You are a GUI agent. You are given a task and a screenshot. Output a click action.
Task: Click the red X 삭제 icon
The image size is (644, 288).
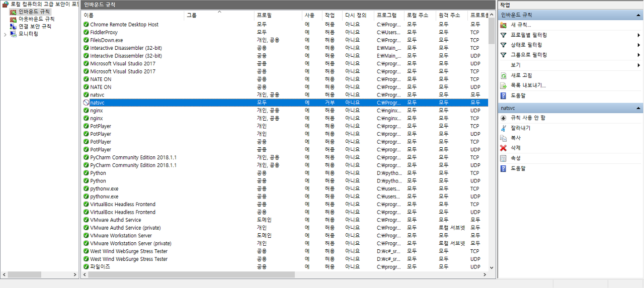(503, 148)
